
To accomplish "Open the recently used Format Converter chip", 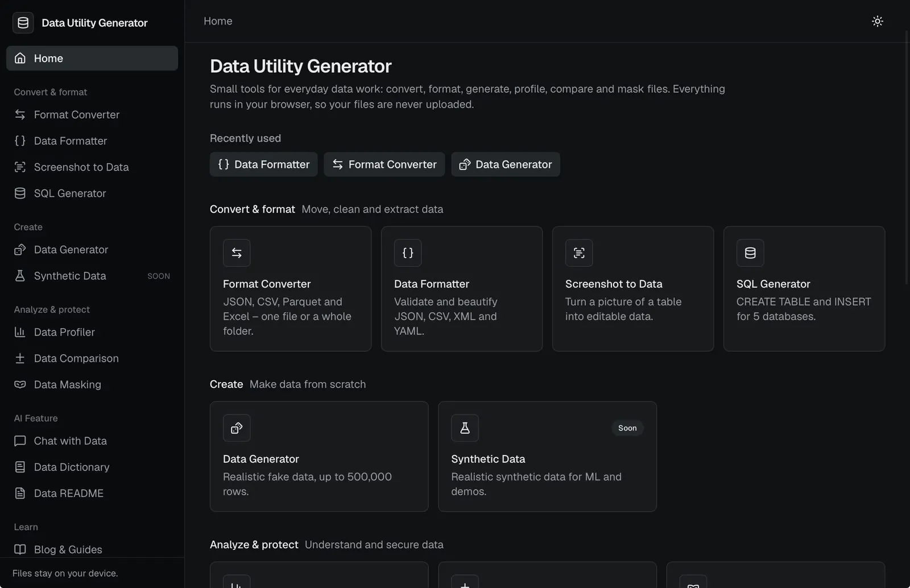I will [384, 164].
